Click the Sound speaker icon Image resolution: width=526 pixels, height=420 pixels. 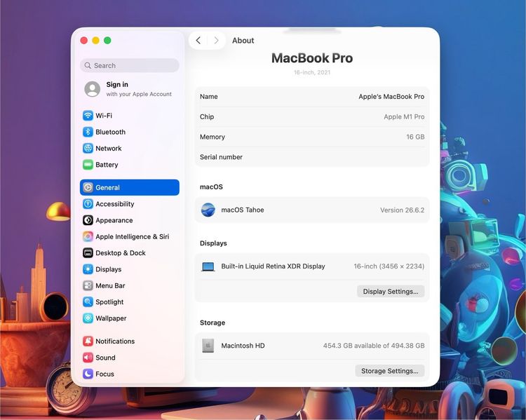coord(88,358)
